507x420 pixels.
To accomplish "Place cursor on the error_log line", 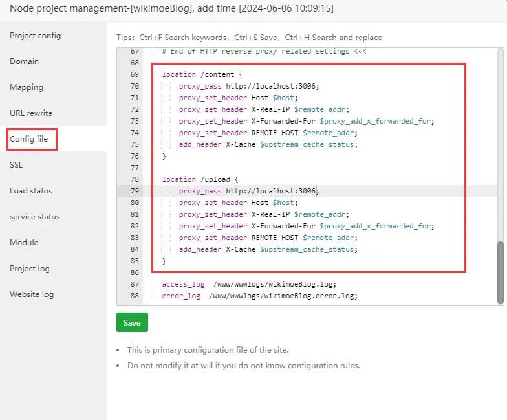I will pyautogui.click(x=259, y=296).
